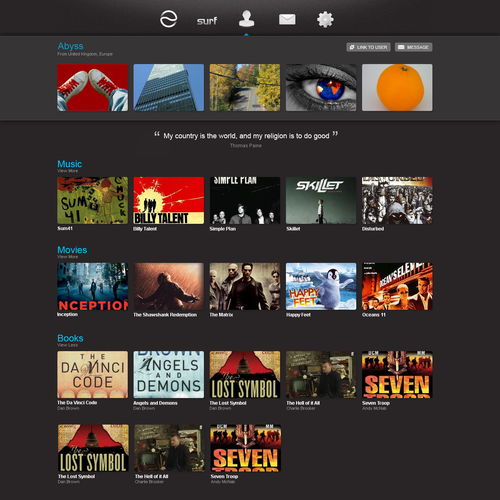Open the Books section heading
This screenshot has height=500, width=500.
[x=70, y=338]
